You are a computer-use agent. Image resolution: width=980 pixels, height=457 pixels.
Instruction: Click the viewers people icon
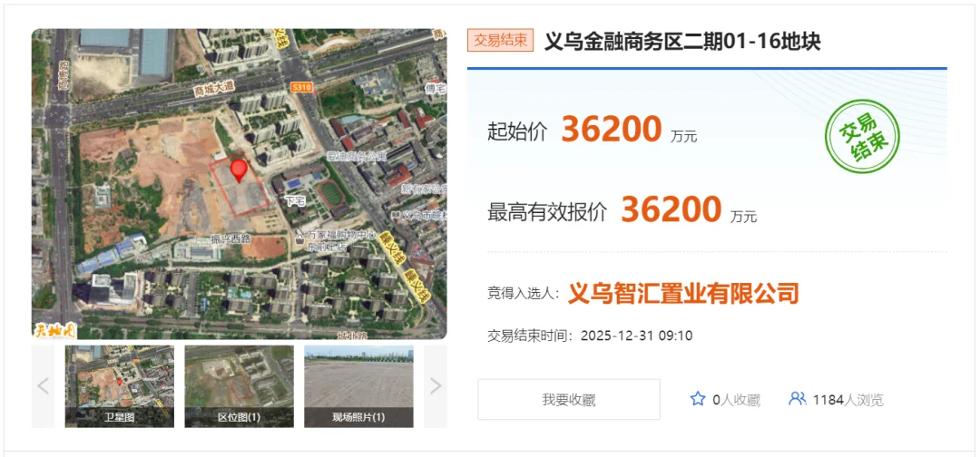click(x=797, y=399)
